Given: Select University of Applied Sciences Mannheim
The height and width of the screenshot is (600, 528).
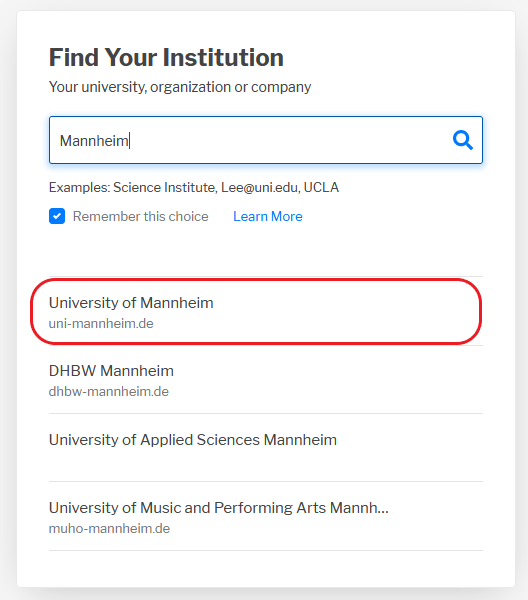Looking at the screenshot, I should pos(266,448).
